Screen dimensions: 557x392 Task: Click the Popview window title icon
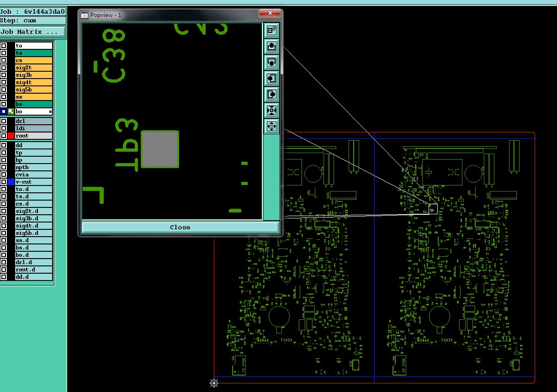pyautogui.click(x=85, y=15)
